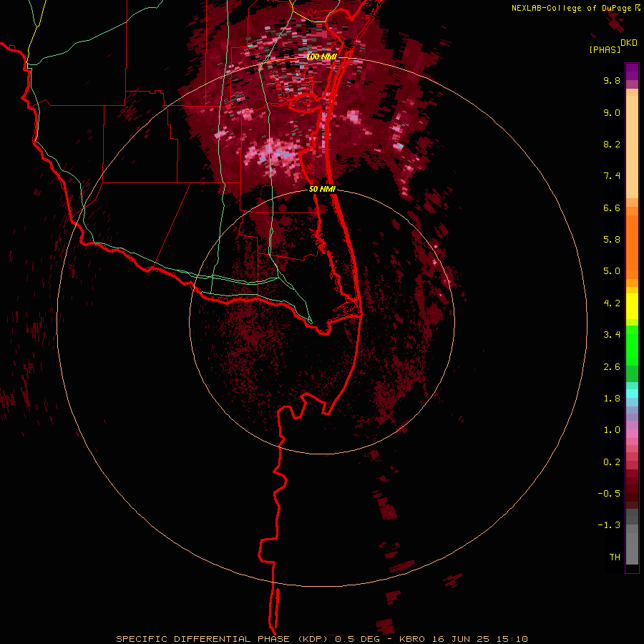Click the 4.2 scale value
Image resolution: width=644 pixels, height=644 pixels.
[x=612, y=303]
